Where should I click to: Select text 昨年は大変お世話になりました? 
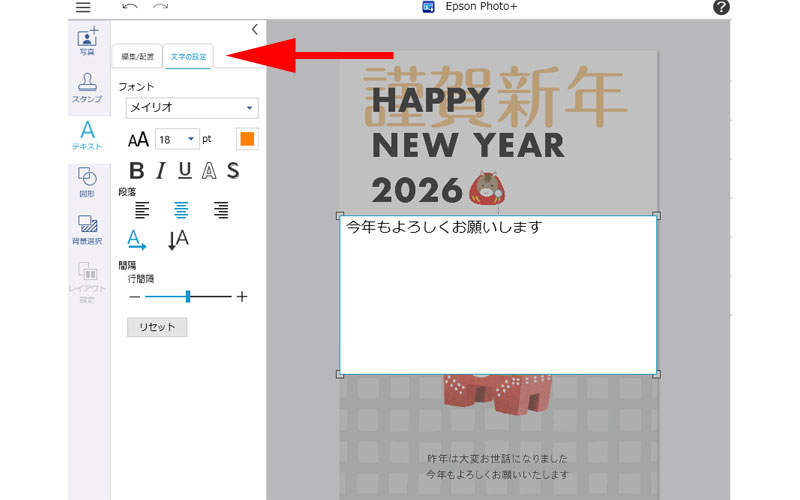click(x=497, y=458)
